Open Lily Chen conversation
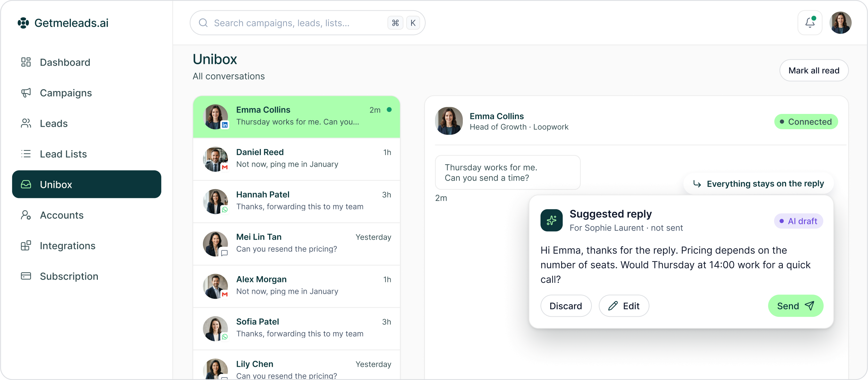This screenshot has height=380, width=868. coord(297,365)
